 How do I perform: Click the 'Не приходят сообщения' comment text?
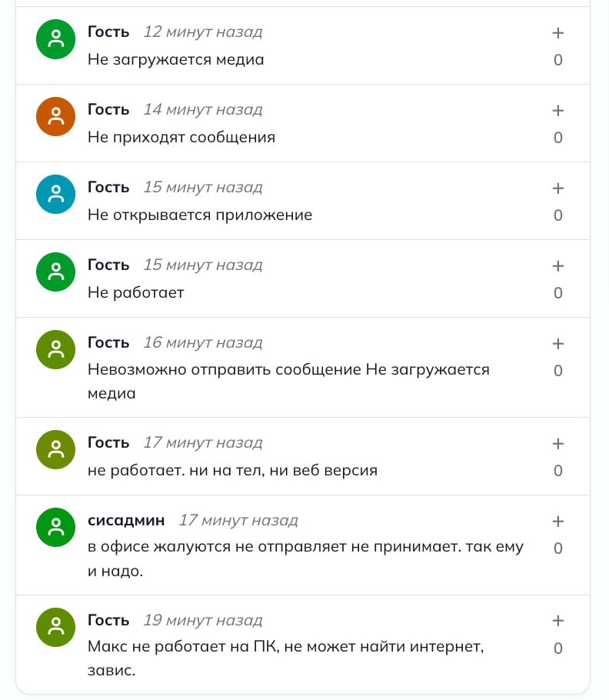(x=181, y=138)
